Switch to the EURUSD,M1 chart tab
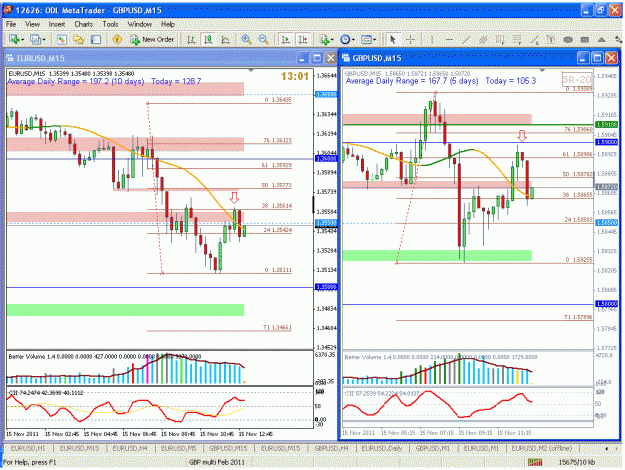 481,448
